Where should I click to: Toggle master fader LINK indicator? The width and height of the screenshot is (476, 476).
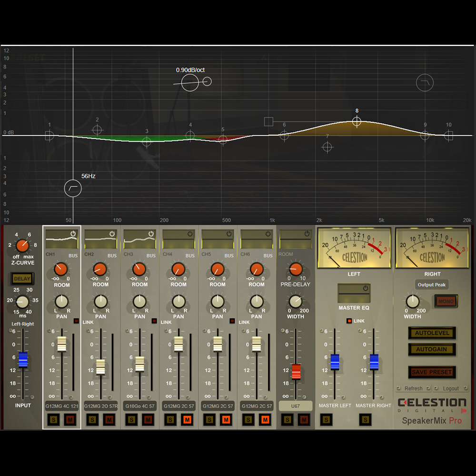(349, 321)
